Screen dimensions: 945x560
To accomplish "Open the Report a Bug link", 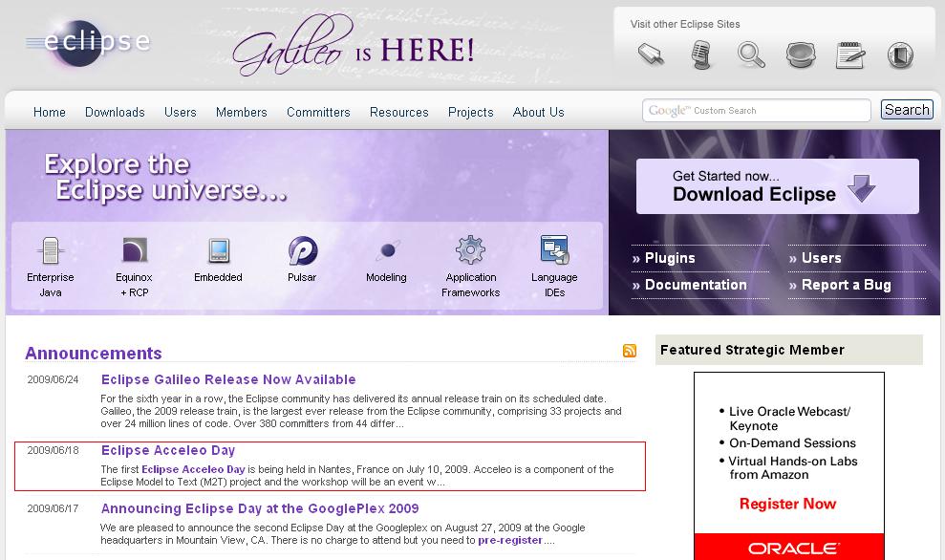I will click(x=846, y=285).
